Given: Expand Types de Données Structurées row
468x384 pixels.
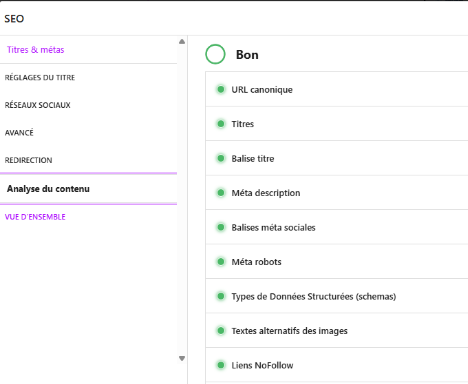Looking at the screenshot, I should (x=337, y=296).
